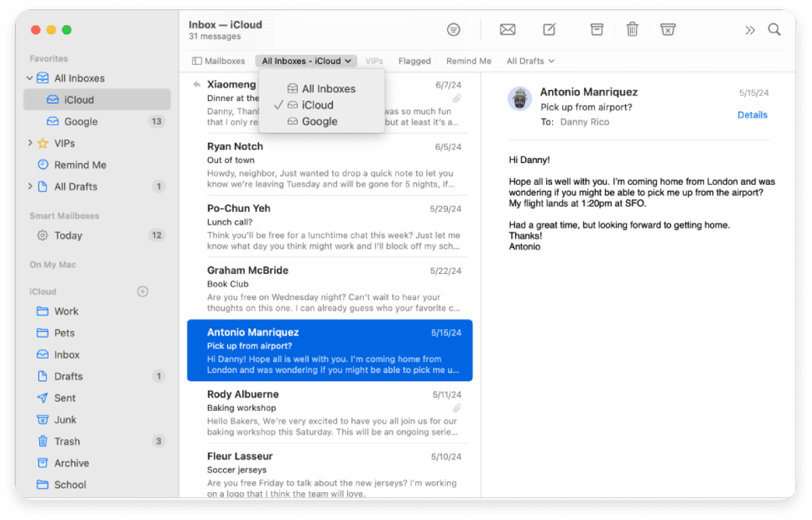Click the Get Mail envelope icon
The image size is (812, 520).
(507, 30)
